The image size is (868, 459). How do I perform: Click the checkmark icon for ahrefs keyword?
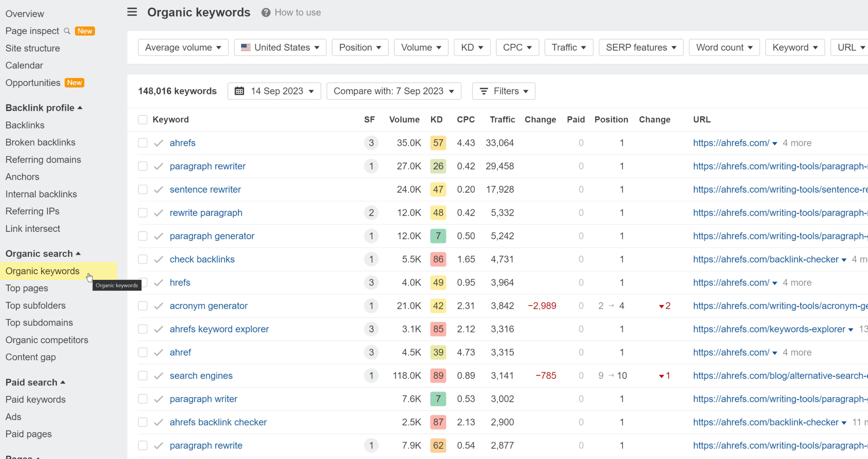point(159,143)
